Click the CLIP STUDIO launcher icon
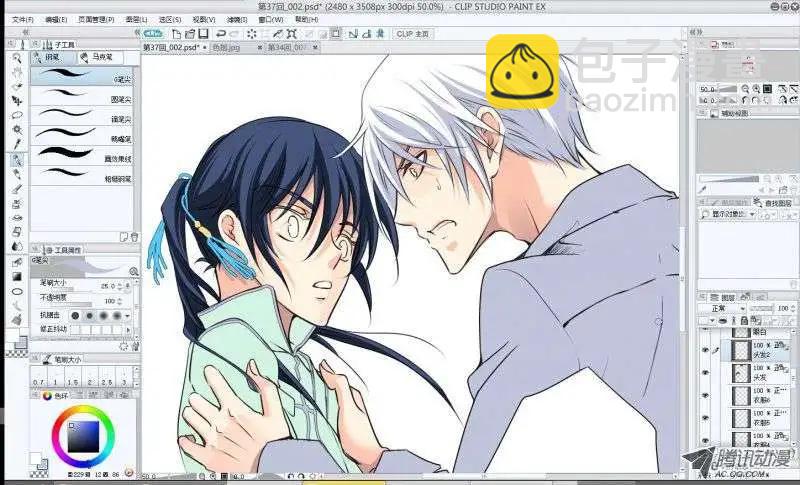The width and height of the screenshot is (800, 485). [x=153, y=34]
